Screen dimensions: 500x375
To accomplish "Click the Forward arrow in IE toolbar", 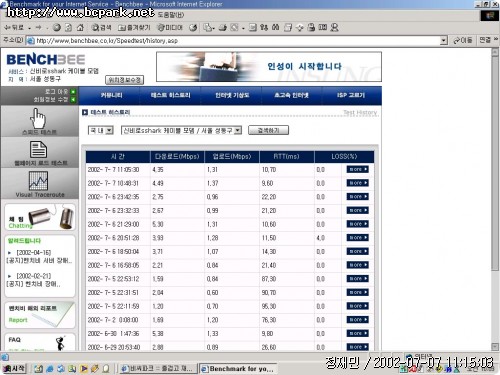I will 39,28.
